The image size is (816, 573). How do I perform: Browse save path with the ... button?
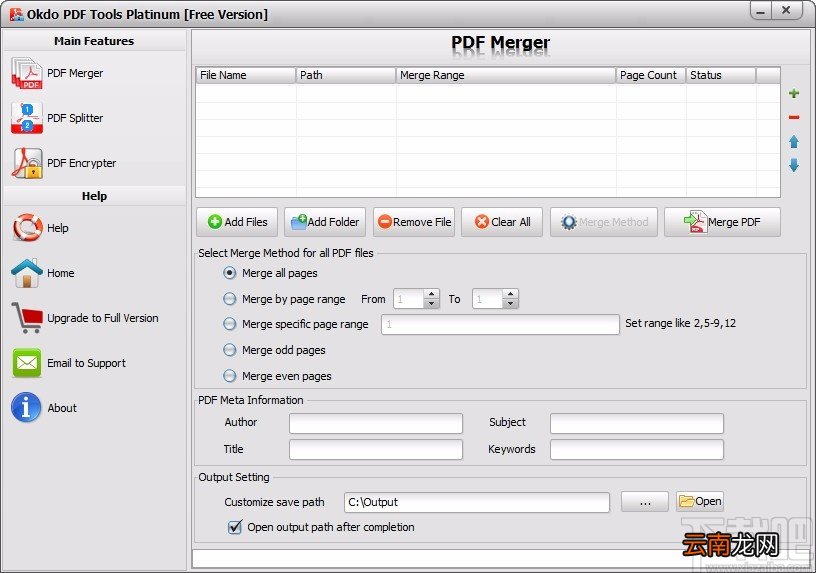point(645,502)
